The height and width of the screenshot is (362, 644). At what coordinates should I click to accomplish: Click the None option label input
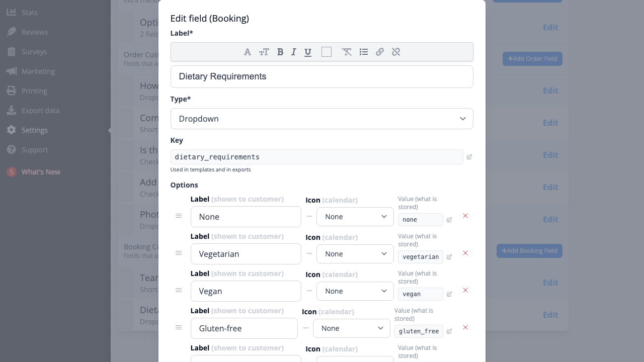246,217
